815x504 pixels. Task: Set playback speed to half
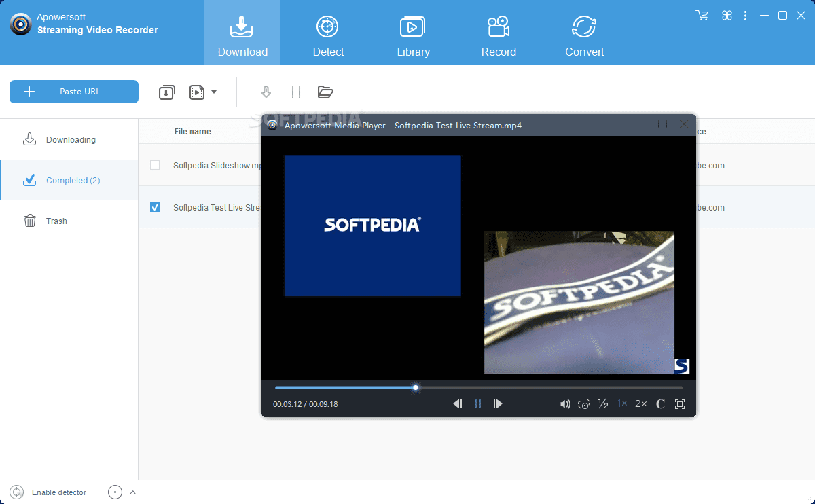(602, 403)
